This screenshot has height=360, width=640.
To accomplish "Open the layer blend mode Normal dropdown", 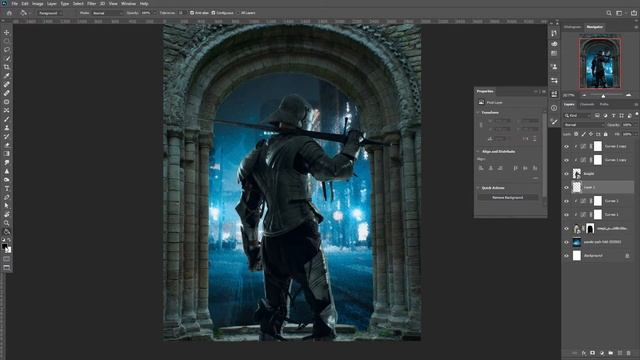I will (x=583, y=124).
